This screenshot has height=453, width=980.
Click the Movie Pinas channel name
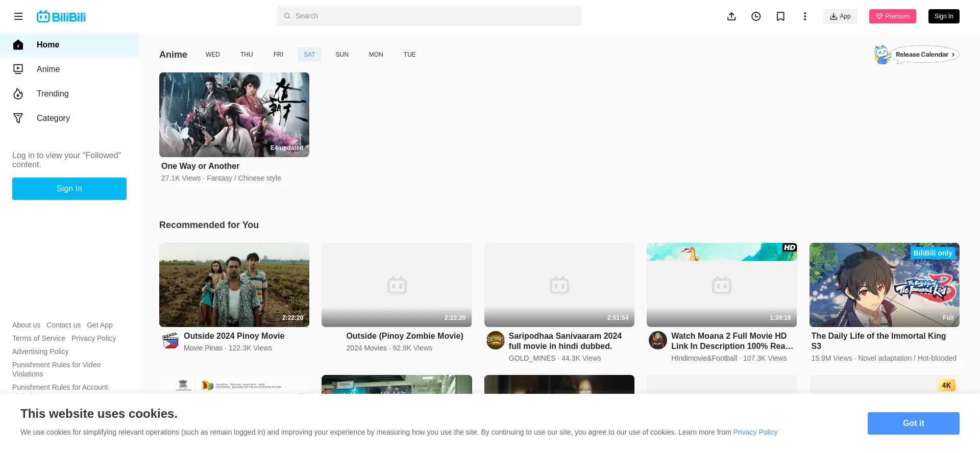[x=203, y=348]
